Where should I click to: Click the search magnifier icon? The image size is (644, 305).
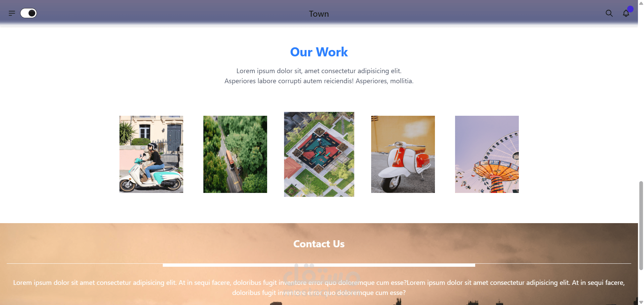(609, 13)
